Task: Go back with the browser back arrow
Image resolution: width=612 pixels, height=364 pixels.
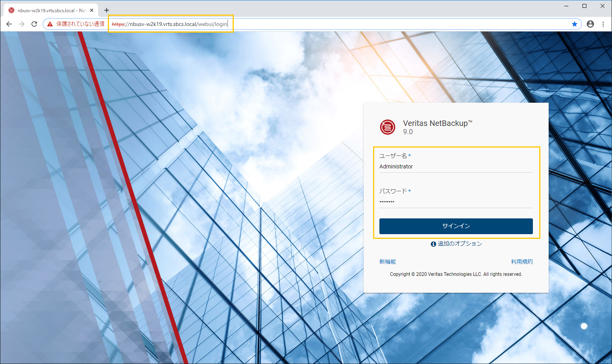Action: pos(9,24)
